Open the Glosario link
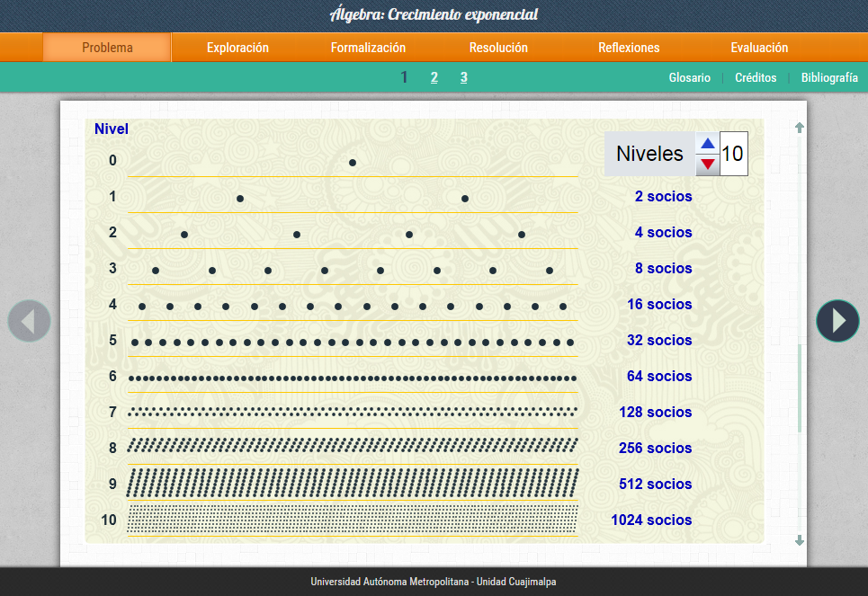 [x=689, y=78]
